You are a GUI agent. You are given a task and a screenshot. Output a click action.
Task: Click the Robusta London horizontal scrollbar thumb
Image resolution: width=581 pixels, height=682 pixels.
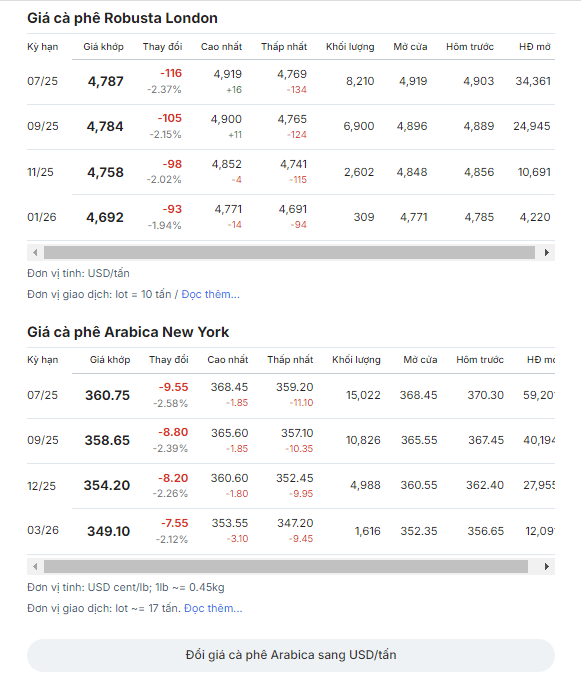pyautogui.click(x=289, y=253)
